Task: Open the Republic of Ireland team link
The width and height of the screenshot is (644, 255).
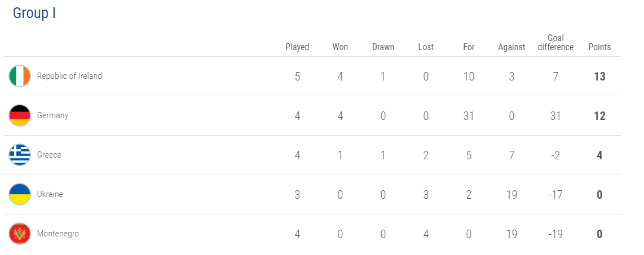Action: 69,76
